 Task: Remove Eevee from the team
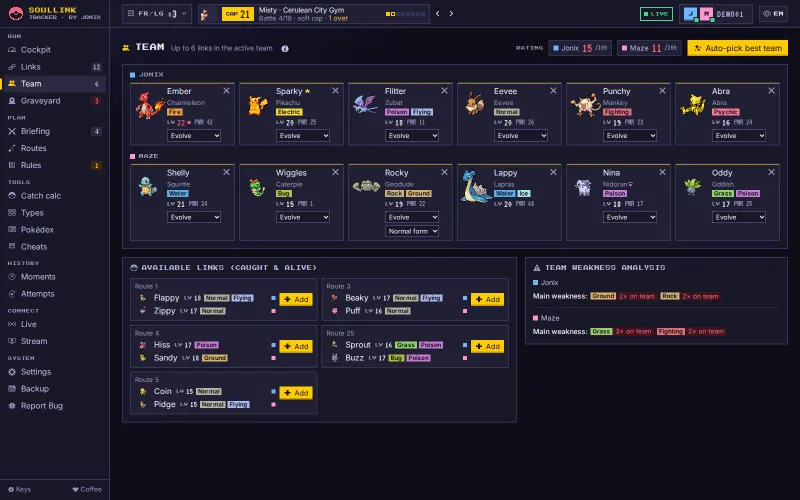point(553,91)
